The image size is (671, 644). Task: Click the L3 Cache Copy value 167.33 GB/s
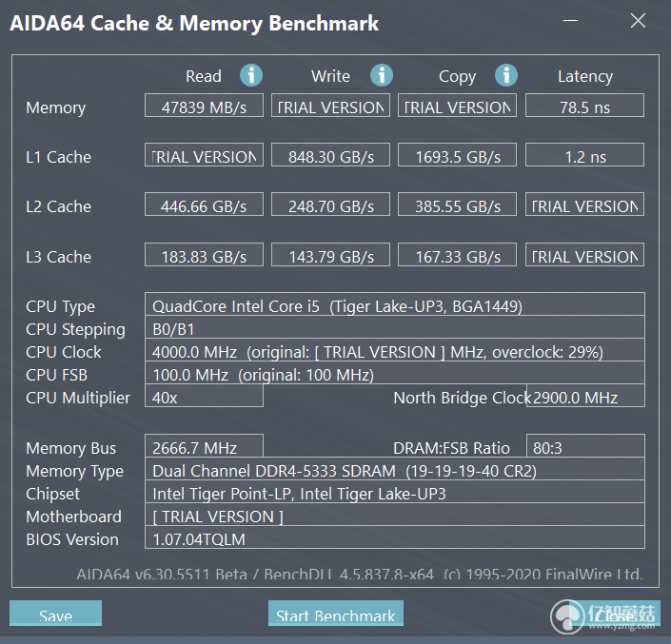tap(457, 255)
